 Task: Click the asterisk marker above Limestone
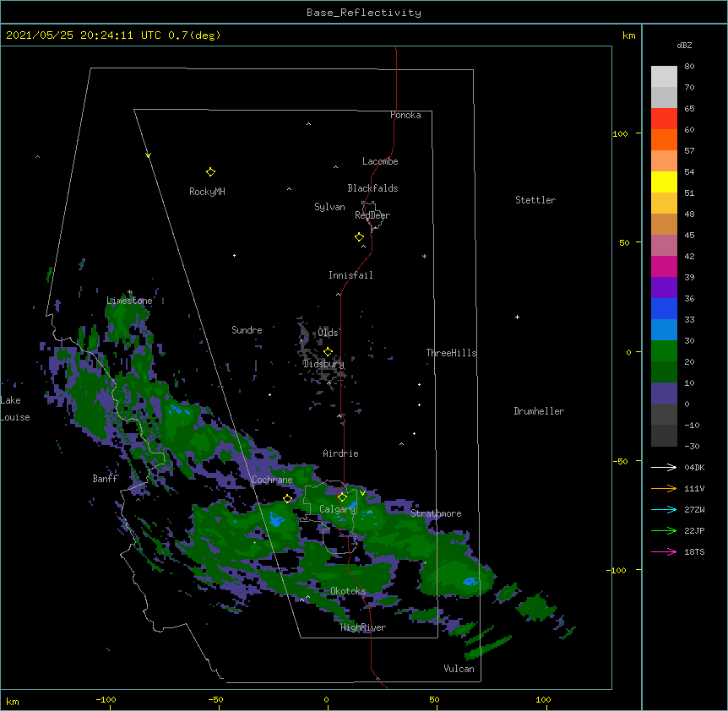click(x=130, y=292)
